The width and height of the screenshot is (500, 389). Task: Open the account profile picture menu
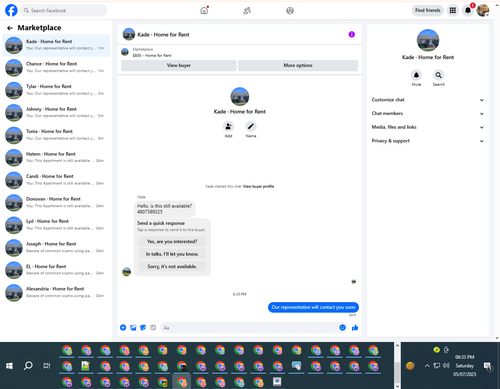tap(483, 10)
